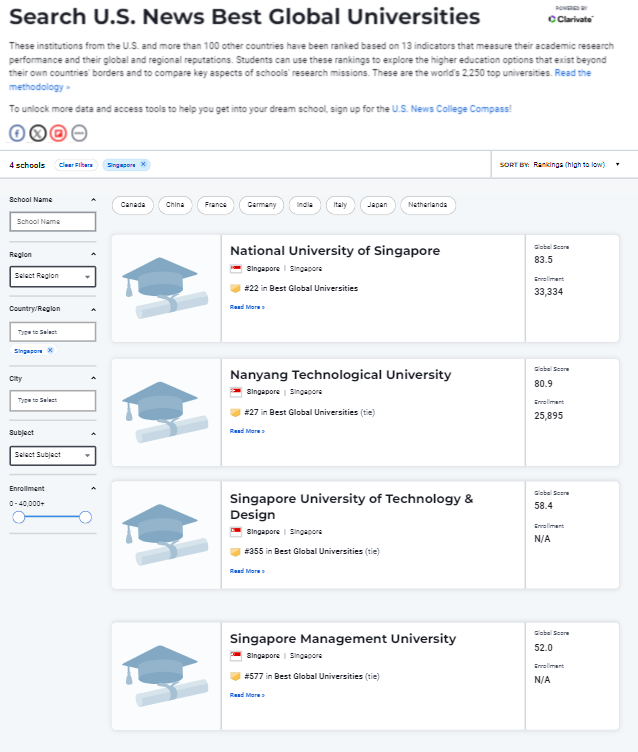
Task: Read More about Singapore University of Technology & Design
Action: pyautogui.click(x=247, y=571)
